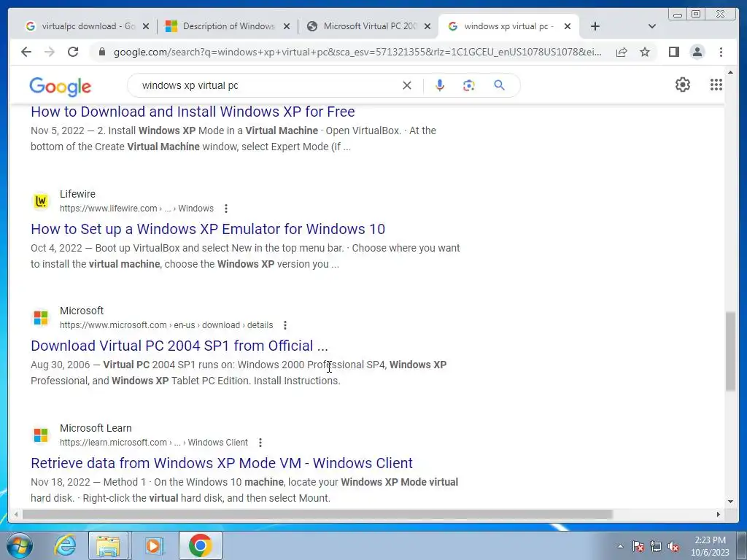Close the virtualpc download tab
Image resolution: width=747 pixels, height=560 pixels.
(146, 26)
